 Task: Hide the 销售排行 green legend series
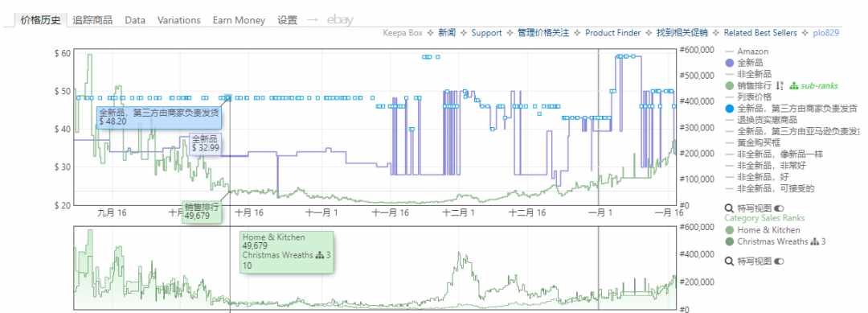tap(730, 86)
